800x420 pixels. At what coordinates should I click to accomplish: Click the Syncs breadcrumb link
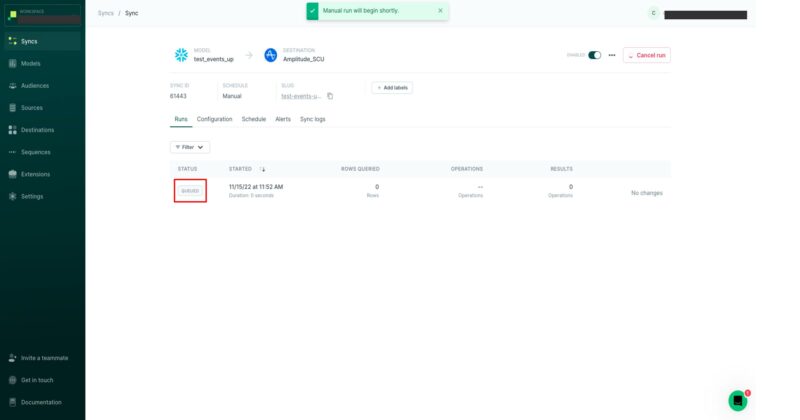pos(106,13)
